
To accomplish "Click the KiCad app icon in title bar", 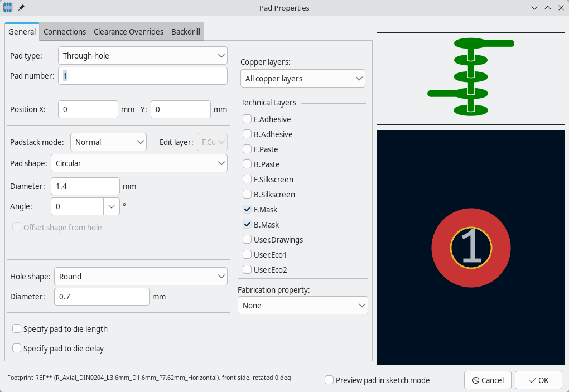I will (8, 8).
